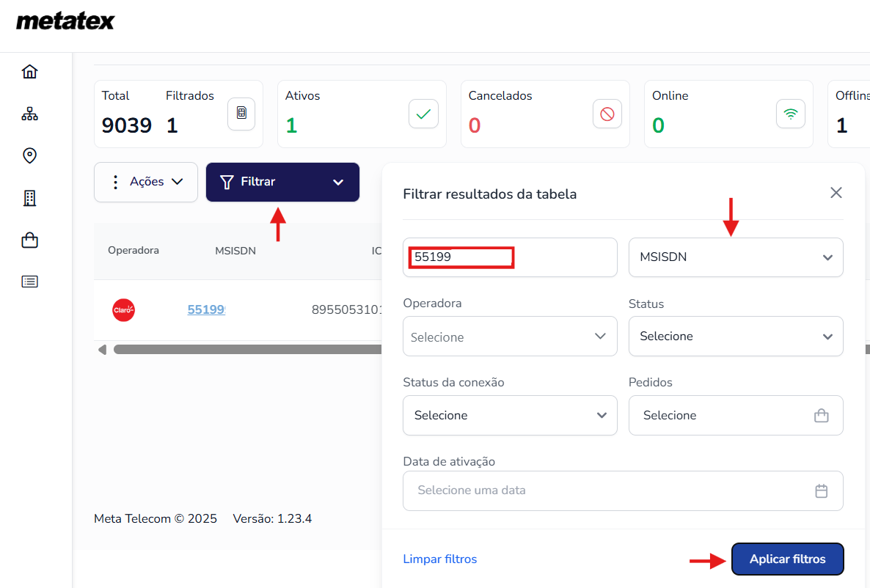This screenshot has height=588, width=870.
Task: Open the home icon in sidebar
Action: click(x=29, y=72)
